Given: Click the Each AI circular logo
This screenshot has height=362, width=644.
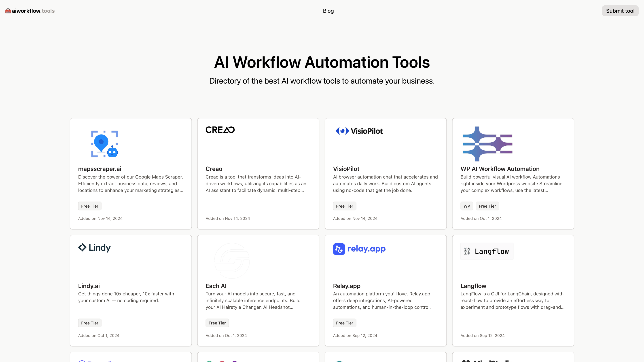Looking at the screenshot, I should (232, 261).
